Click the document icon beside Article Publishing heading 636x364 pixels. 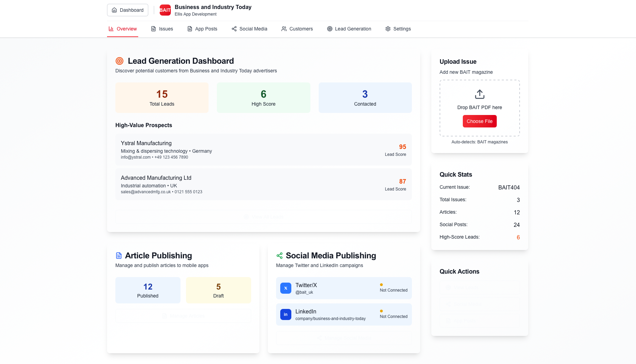coord(119,255)
